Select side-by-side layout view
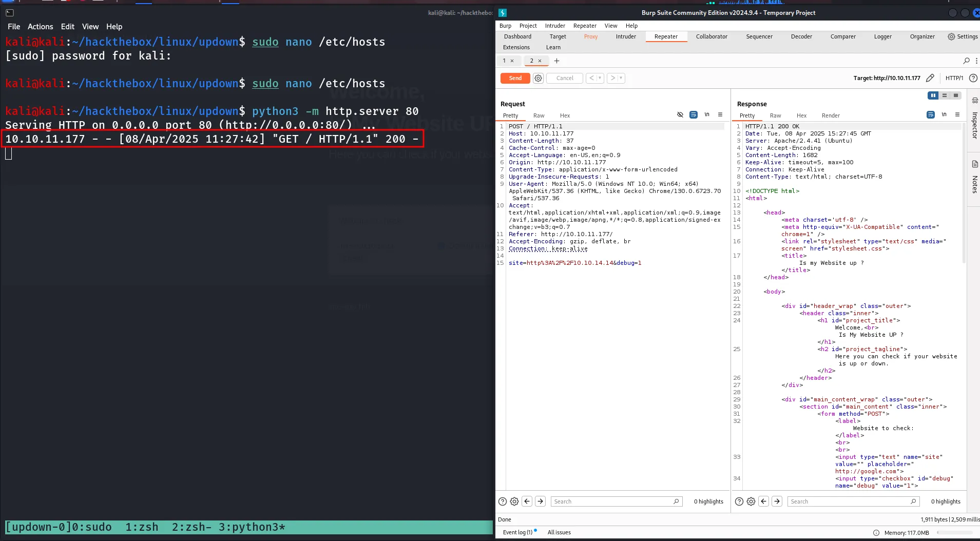Viewport: 980px width, 541px height. point(933,95)
